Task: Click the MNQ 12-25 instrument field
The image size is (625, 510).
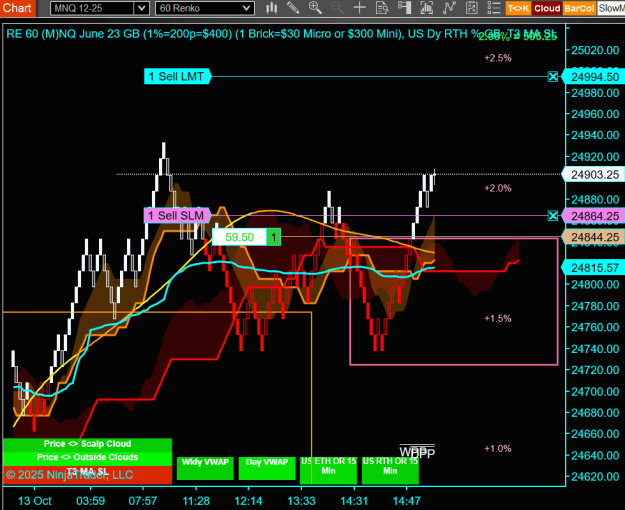Action: pyautogui.click(x=92, y=8)
